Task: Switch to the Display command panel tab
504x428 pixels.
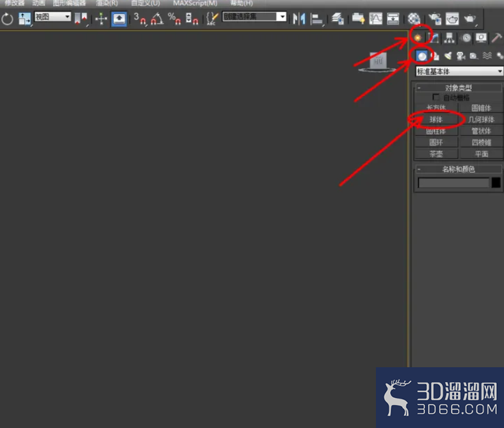Action: [x=481, y=38]
